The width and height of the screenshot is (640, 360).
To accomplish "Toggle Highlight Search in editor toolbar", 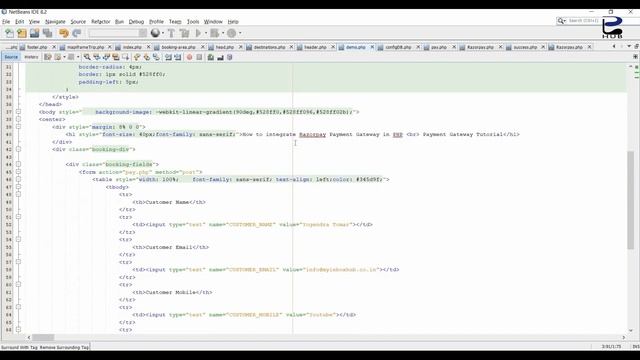I will tap(116, 58).
